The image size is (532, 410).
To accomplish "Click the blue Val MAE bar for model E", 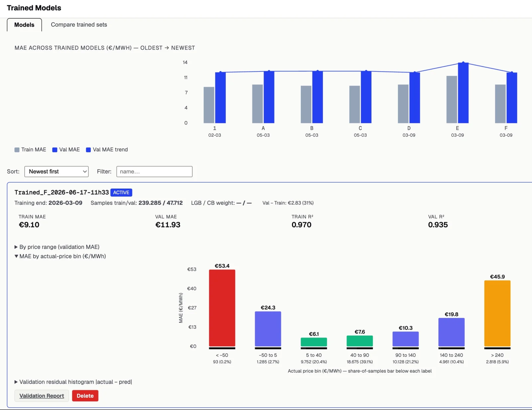I will (x=463, y=93).
